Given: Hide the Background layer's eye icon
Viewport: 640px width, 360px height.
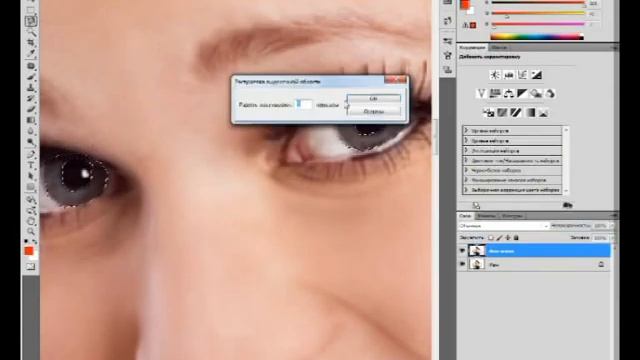Looking at the screenshot, I should click(x=462, y=264).
